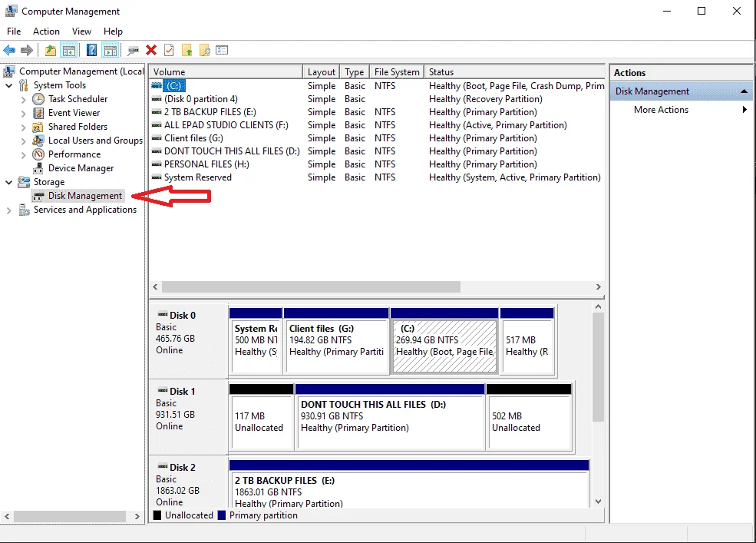
Task: Click the properties checkmark page toolbar icon
Action: point(169,50)
